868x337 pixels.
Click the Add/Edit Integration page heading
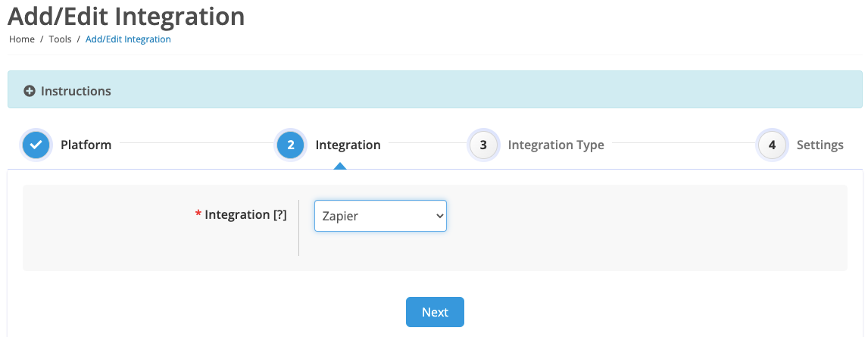(x=126, y=16)
